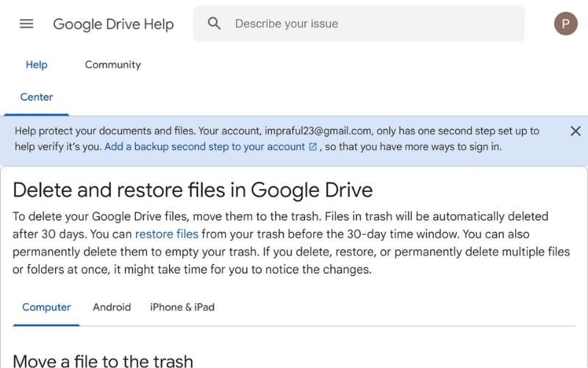588x368 pixels.
Task: Select the Computer tab
Action: (x=46, y=307)
